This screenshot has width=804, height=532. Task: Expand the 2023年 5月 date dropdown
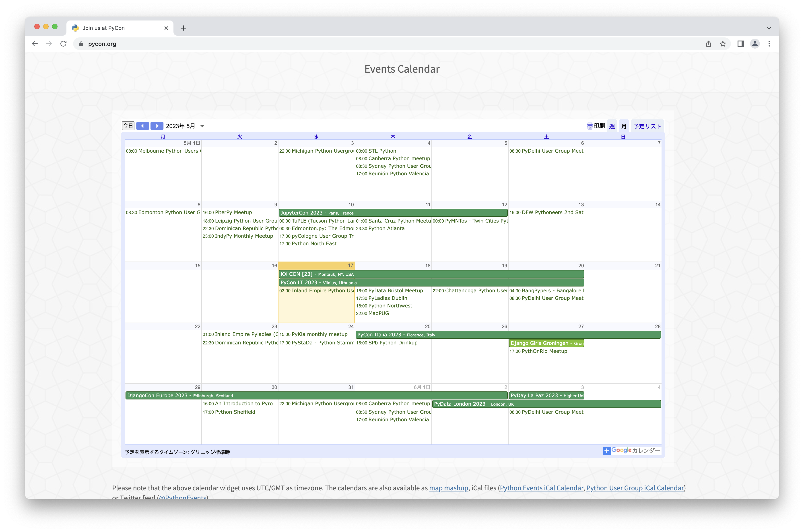point(202,126)
